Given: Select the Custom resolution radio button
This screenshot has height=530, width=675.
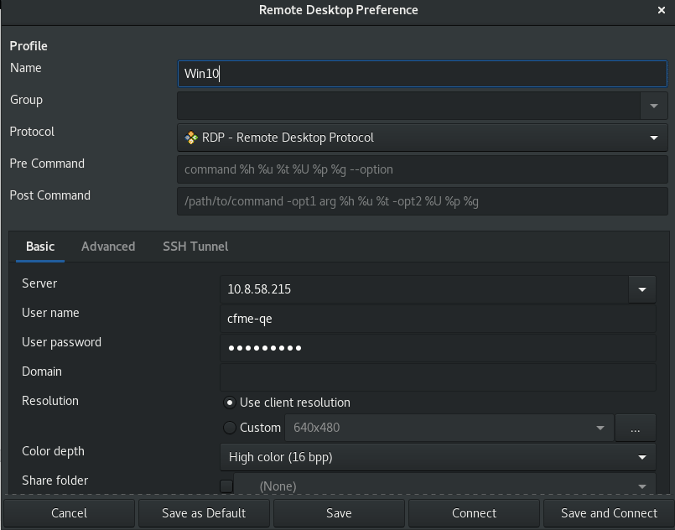Looking at the screenshot, I should (230, 428).
